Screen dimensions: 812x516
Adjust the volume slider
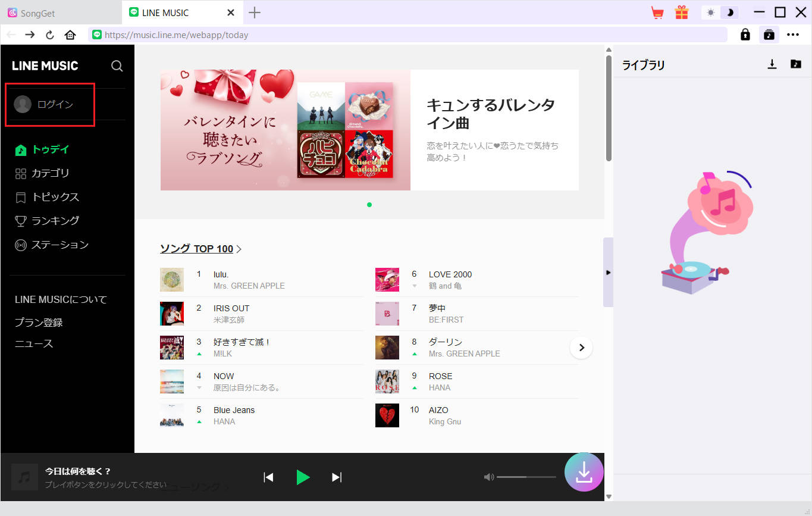pos(526,476)
